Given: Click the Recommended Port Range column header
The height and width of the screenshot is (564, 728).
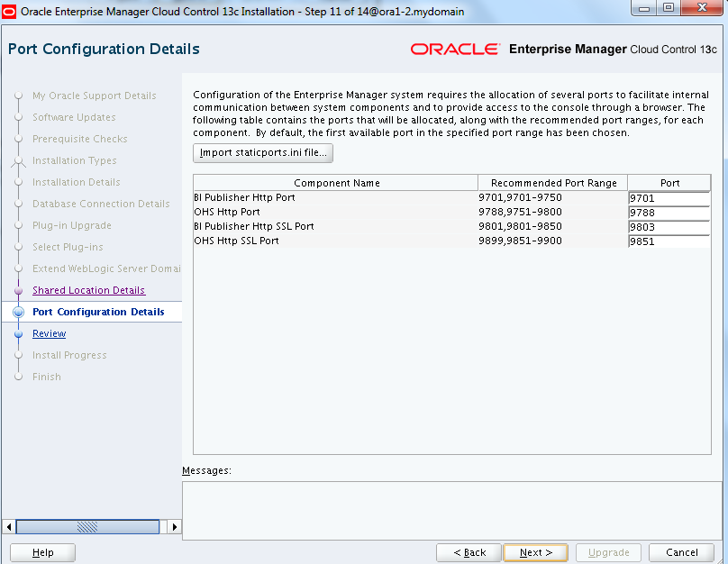Looking at the screenshot, I should tap(553, 183).
